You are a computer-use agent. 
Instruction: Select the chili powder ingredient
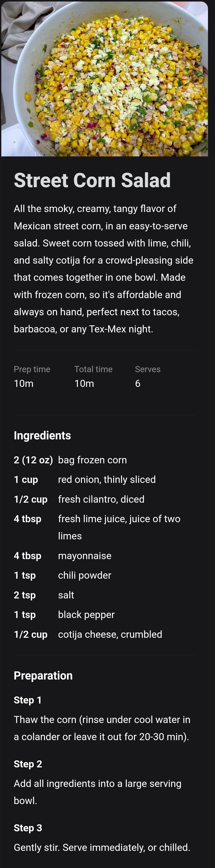85,575
